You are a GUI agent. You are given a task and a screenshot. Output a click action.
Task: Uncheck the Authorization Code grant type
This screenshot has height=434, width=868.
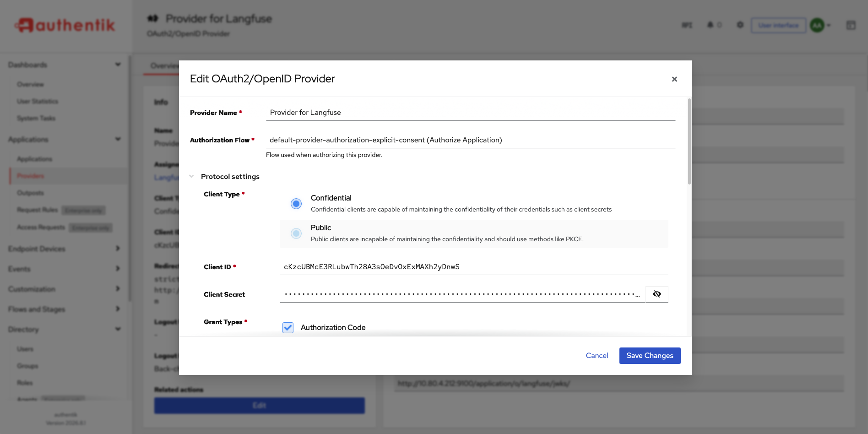[288, 328]
